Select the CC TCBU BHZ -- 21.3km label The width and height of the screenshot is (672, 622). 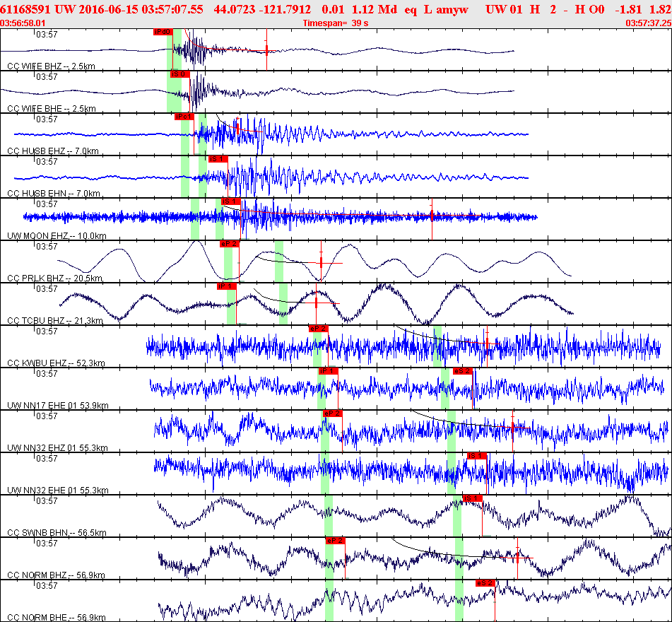(55, 321)
